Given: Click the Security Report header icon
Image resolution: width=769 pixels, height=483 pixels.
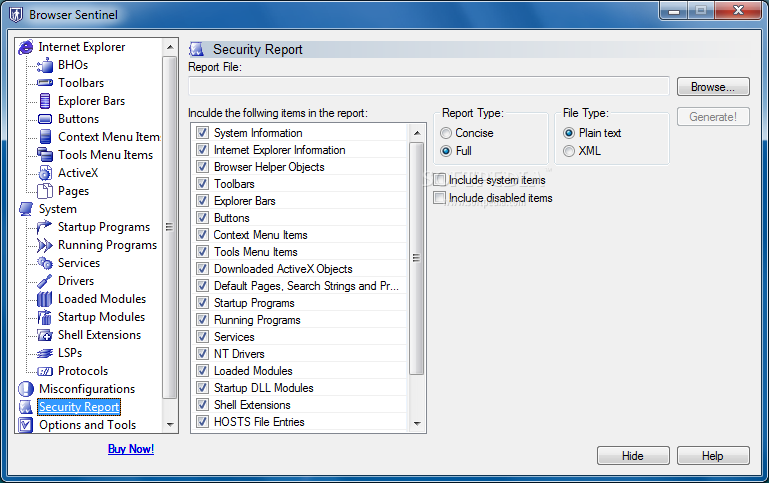Looking at the screenshot, I should pos(197,49).
